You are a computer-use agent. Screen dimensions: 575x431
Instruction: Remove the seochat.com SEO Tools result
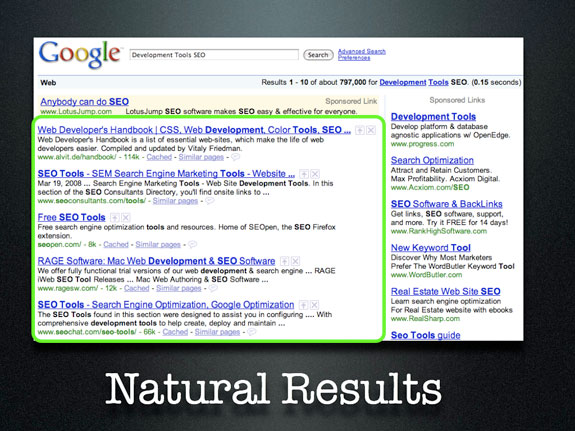point(314,305)
